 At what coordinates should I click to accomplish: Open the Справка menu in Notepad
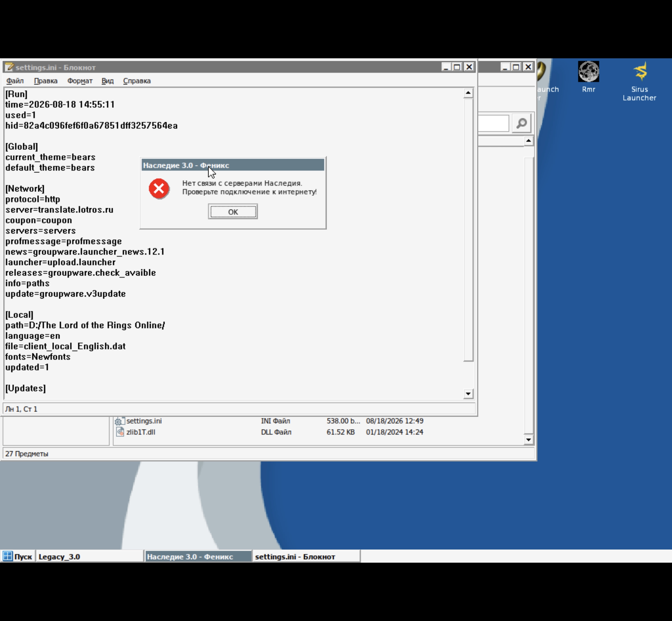(x=137, y=81)
